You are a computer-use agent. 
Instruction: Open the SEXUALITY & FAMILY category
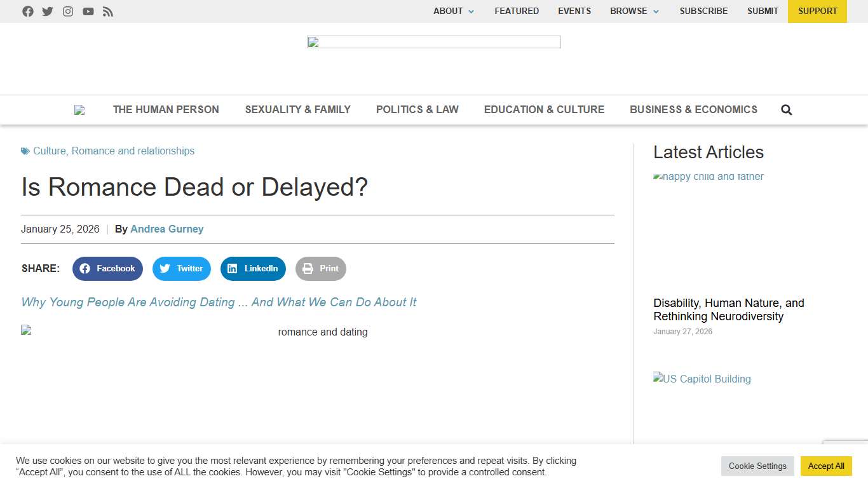tap(297, 109)
